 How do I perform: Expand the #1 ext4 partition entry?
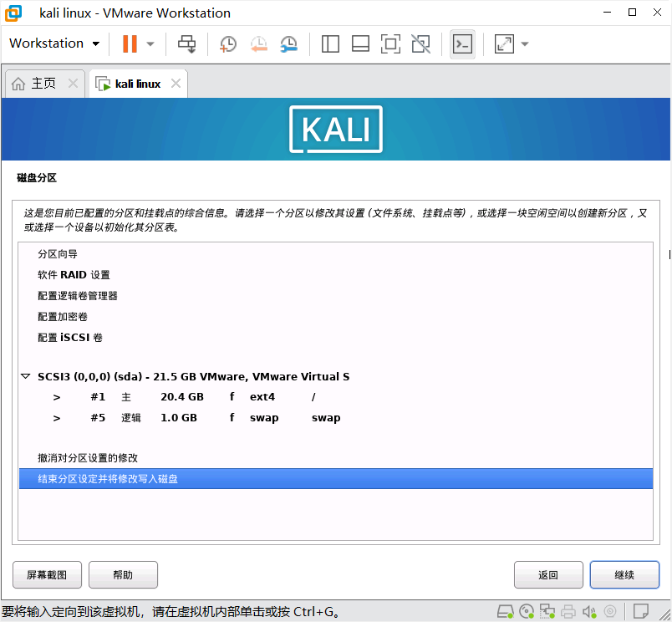pyautogui.click(x=56, y=397)
